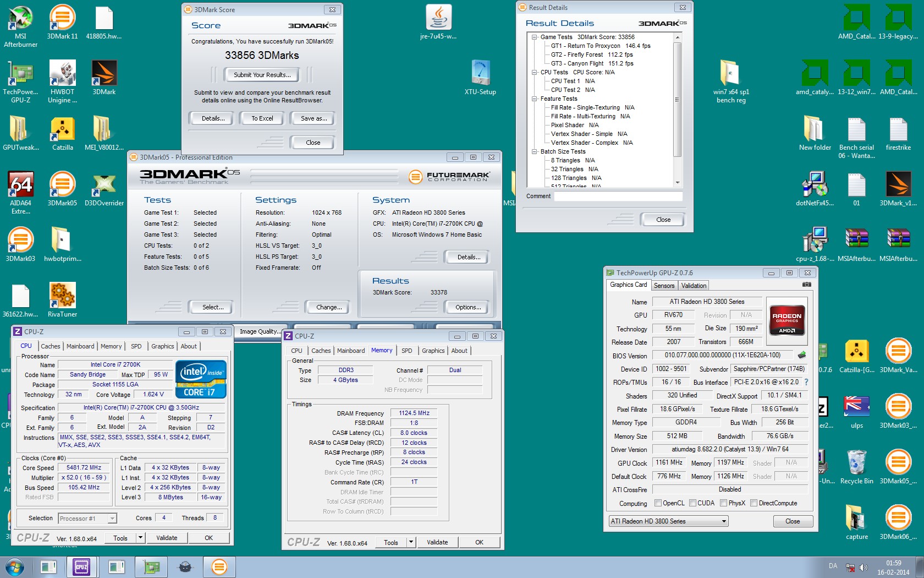Open the ulps flag icon
The image size is (924, 578).
[856, 411]
